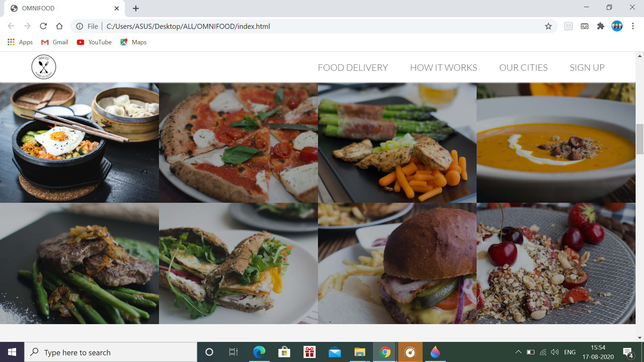Screen dimensions: 644x362
Task: Open the Apps launcher on the bookmarks bar
Action: tap(20, 42)
